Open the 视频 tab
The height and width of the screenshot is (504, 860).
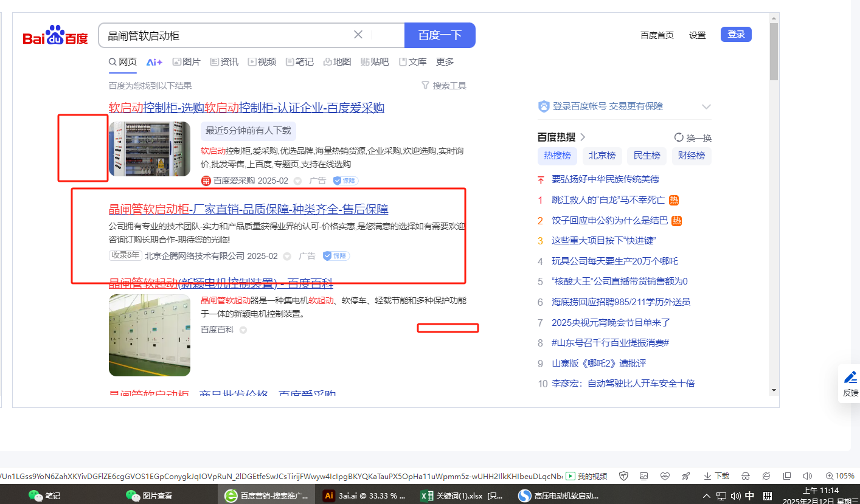click(x=262, y=62)
